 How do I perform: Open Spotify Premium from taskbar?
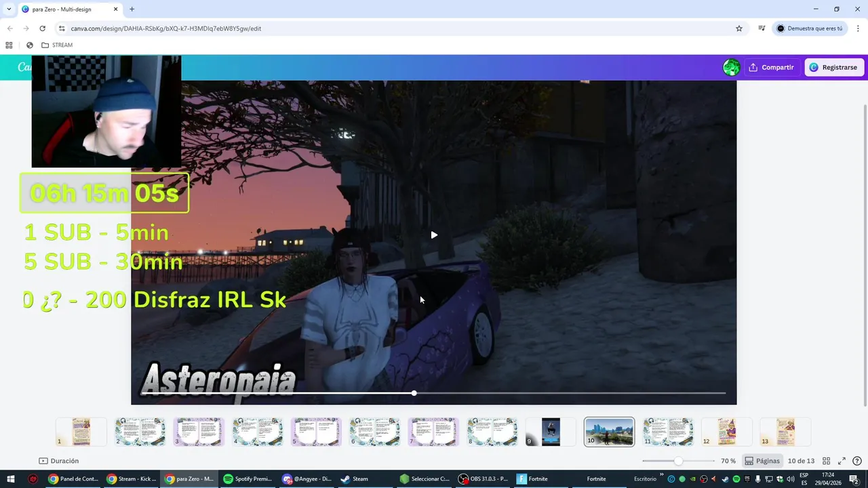tap(248, 479)
